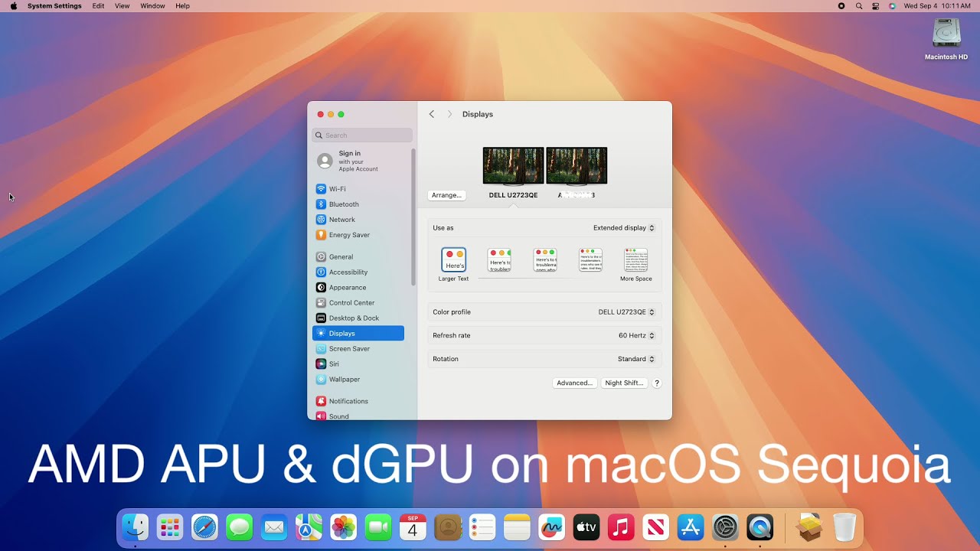The image size is (980, 551).
Task: Select the second display thumbnail
Action: pyautogui.click(x=577, y=166)
